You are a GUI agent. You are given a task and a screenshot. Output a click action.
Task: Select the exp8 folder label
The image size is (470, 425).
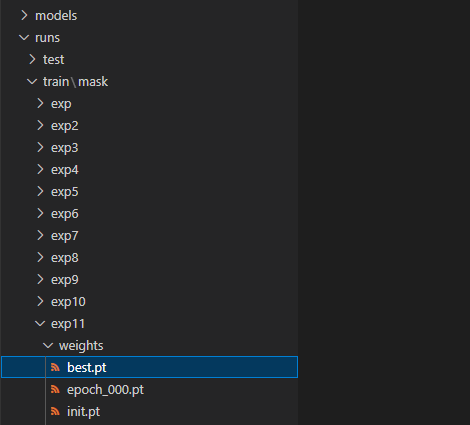point(65,258)
